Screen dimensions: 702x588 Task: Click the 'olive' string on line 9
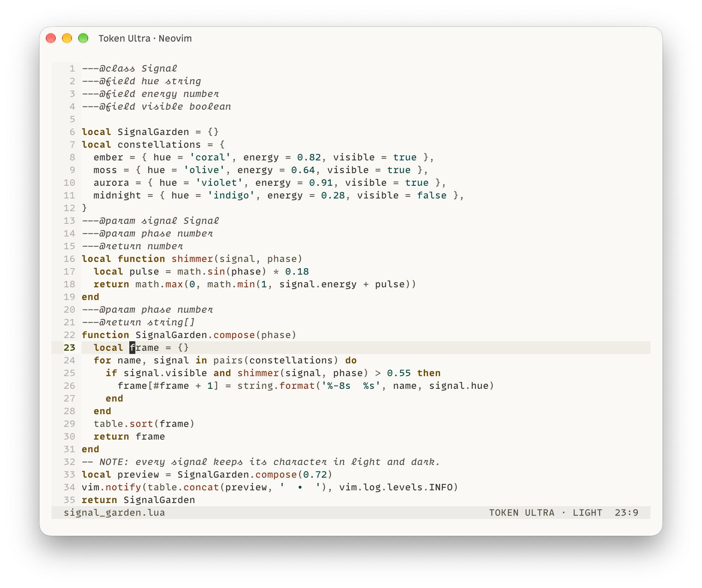point(204,170)
